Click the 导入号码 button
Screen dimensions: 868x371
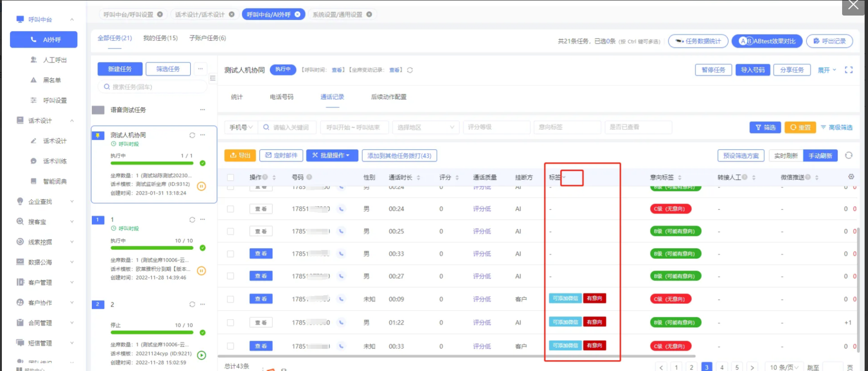[752, 70]
